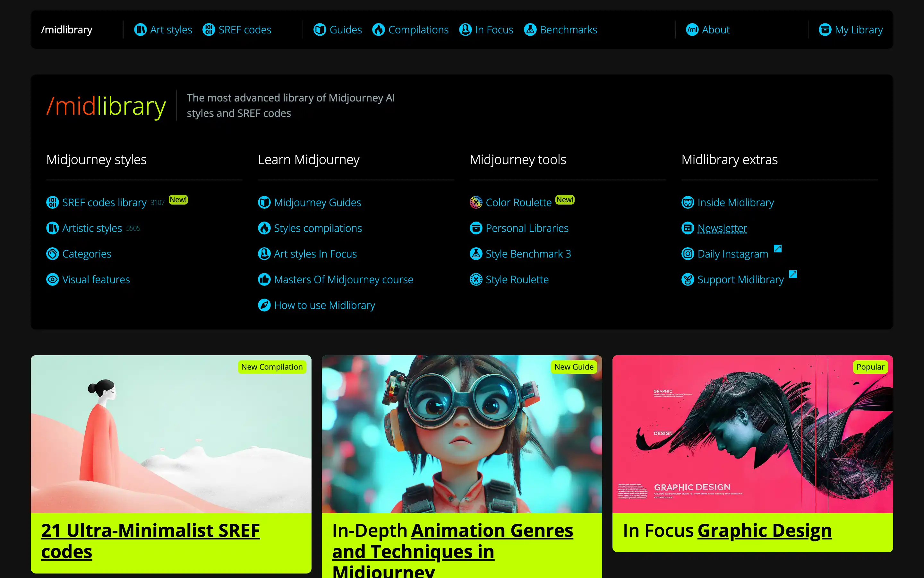This screenshot has height=578, width=924.
Task: Open SREF codes library link
Action: coord(104,202)
